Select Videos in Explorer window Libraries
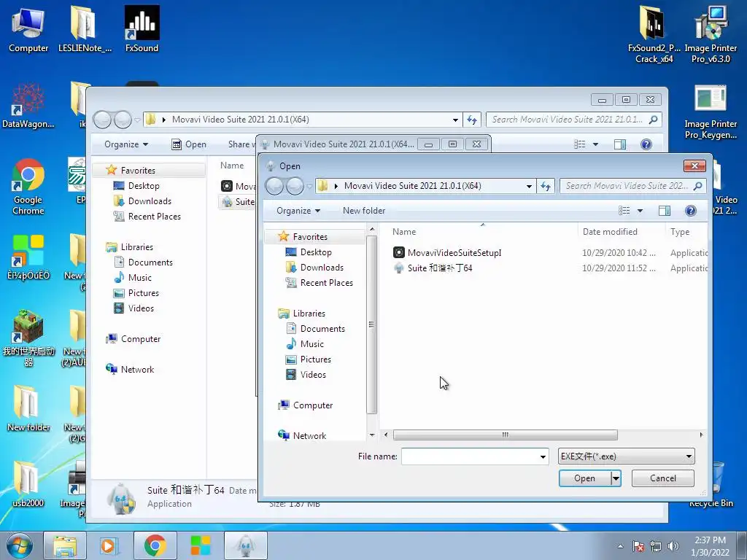This screenshot has width=747, height=560. [x=133, y=308]
